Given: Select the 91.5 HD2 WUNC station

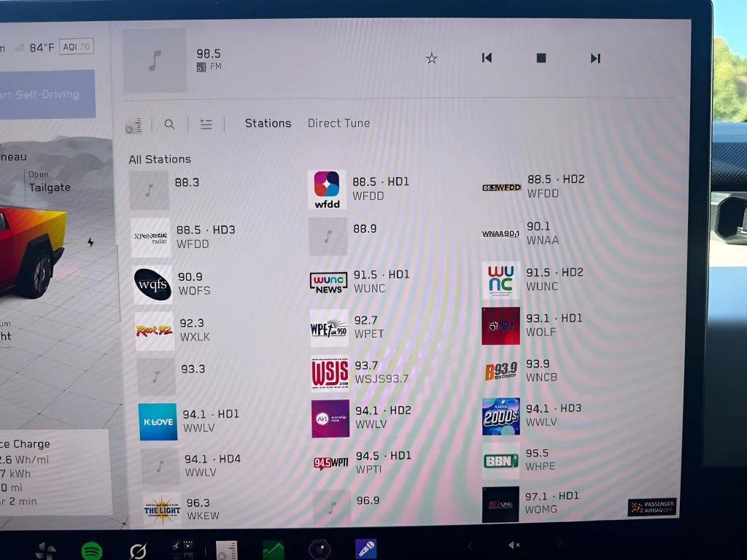Looking at the screenshot, I should click(x=533, y=280).
